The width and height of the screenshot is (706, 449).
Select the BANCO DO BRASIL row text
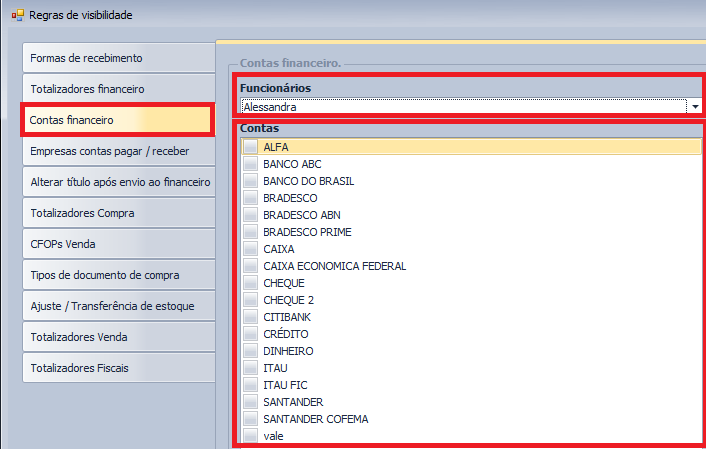pos(309,181)
